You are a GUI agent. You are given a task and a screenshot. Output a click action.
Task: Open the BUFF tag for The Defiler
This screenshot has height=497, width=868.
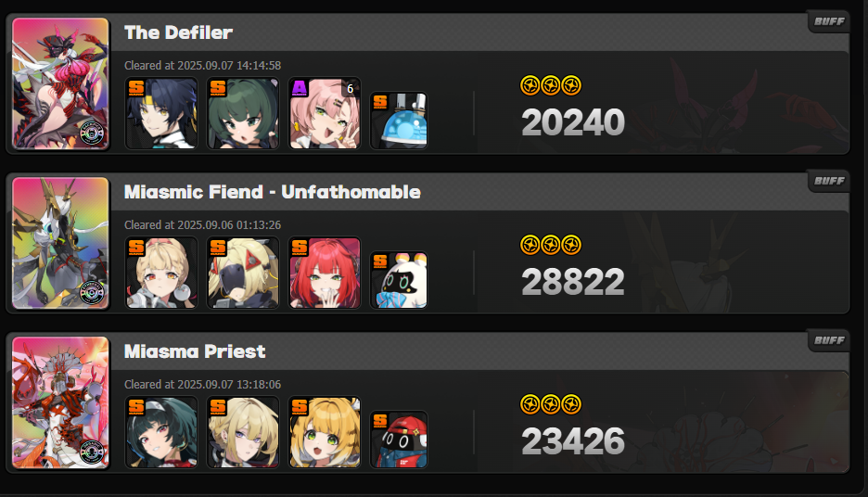829,21
